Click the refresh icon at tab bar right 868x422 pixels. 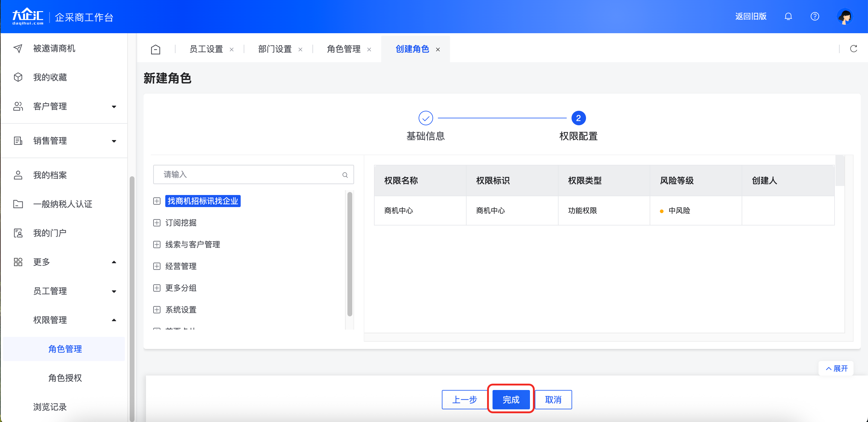pos(853,49)
